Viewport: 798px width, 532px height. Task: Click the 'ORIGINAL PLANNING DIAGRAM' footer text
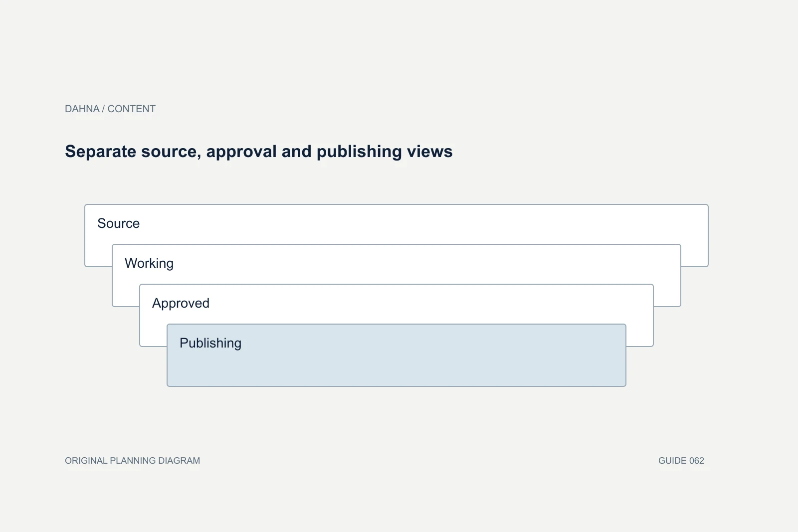point(132,461)
